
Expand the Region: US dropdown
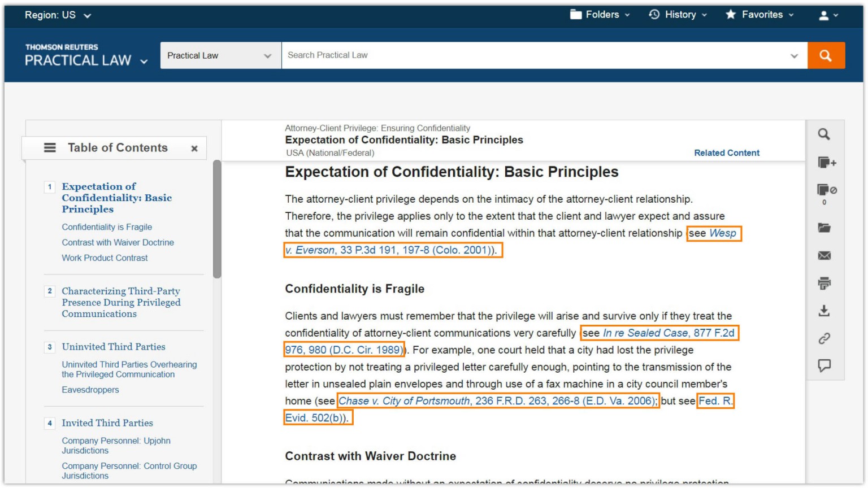[58, 15]
